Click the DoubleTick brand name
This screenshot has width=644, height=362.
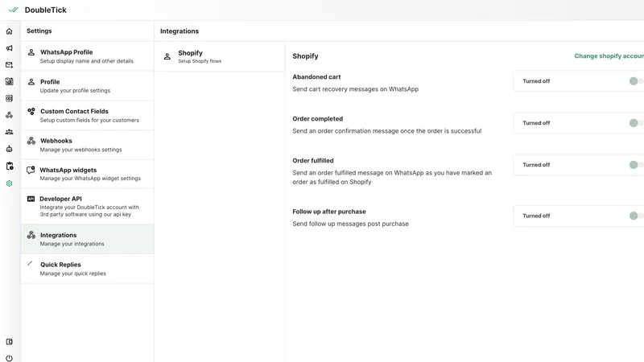click(46, 10)
